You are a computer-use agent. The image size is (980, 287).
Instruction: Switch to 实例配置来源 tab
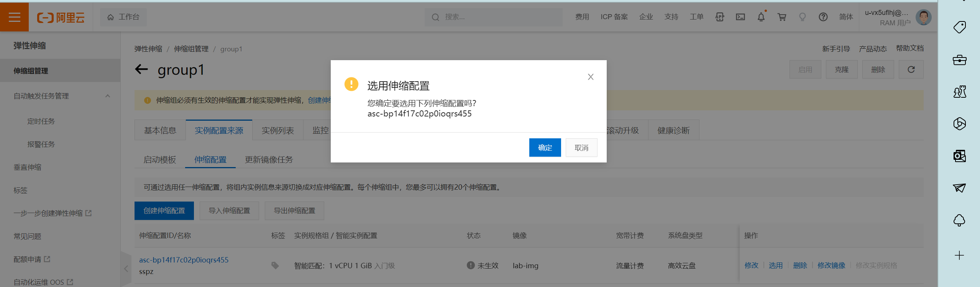tap(219, 130)
